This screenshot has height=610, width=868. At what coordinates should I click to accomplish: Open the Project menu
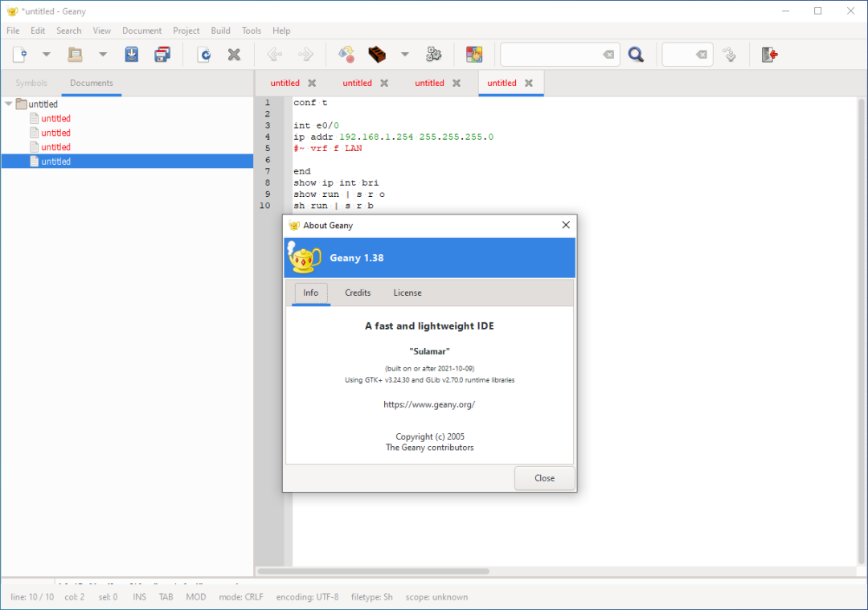coord(186,31)
